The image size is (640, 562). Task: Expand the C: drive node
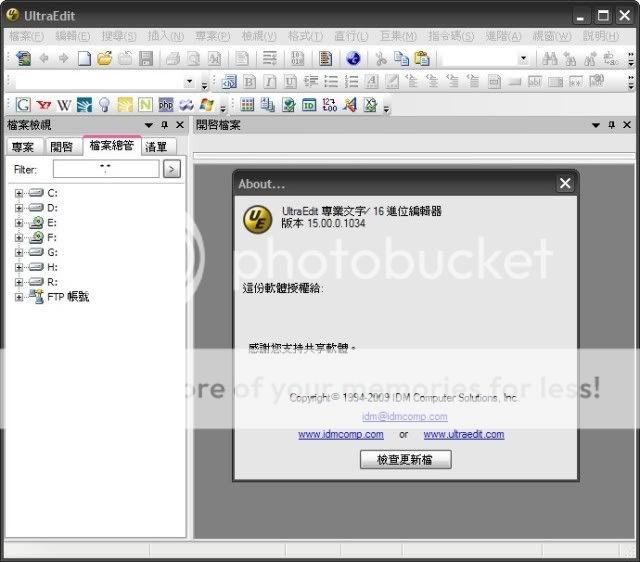[x=19, y=192]
